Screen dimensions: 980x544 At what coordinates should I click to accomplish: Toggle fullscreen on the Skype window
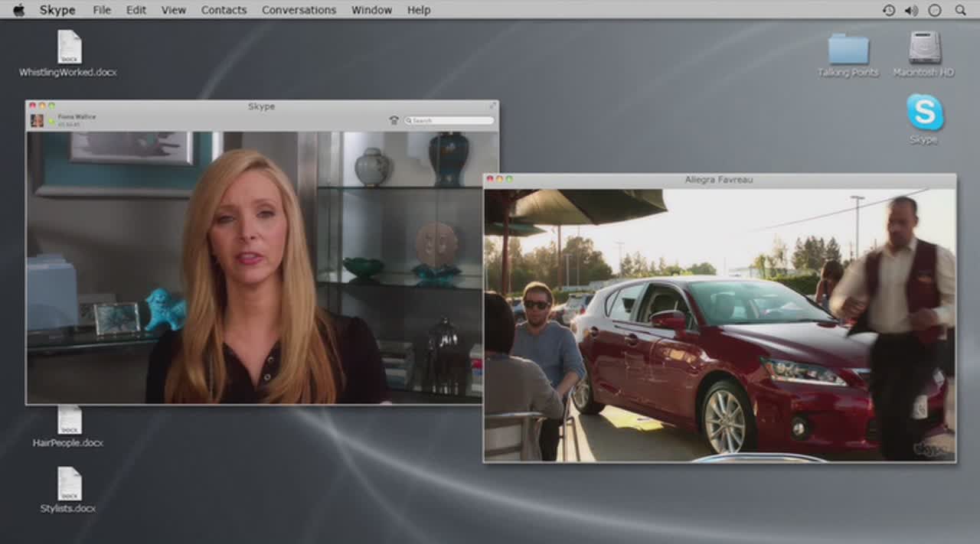click(492, 106)
